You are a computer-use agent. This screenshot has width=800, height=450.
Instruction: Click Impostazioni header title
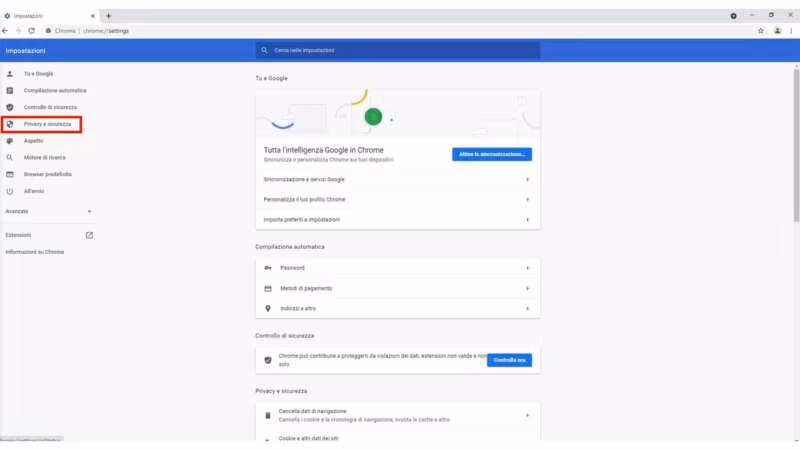(26, 51)
